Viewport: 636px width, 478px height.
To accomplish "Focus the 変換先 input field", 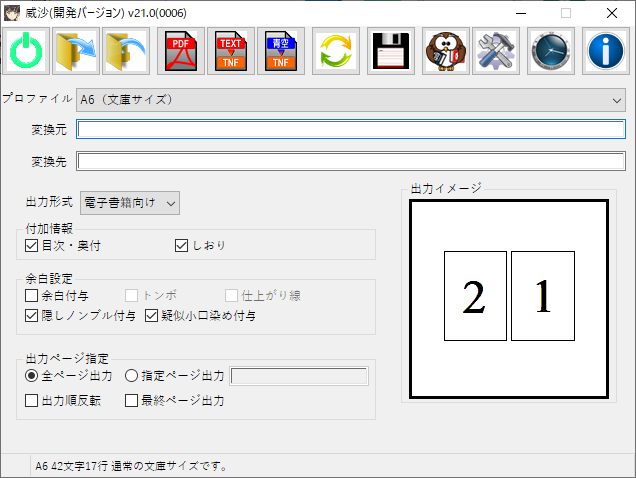I will coord(351,161).
